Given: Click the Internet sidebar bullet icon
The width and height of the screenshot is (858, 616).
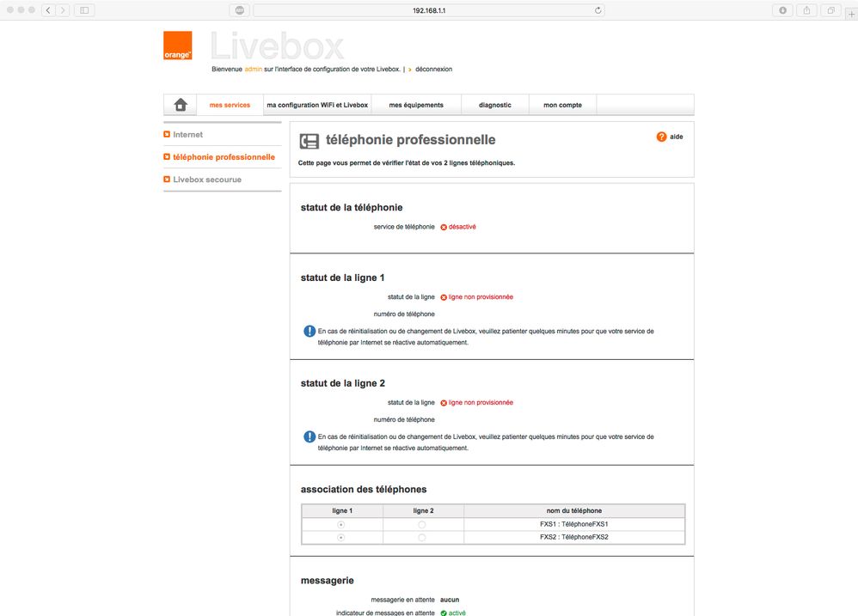Looking at the screenshot, I should click(x=167, y=134).
